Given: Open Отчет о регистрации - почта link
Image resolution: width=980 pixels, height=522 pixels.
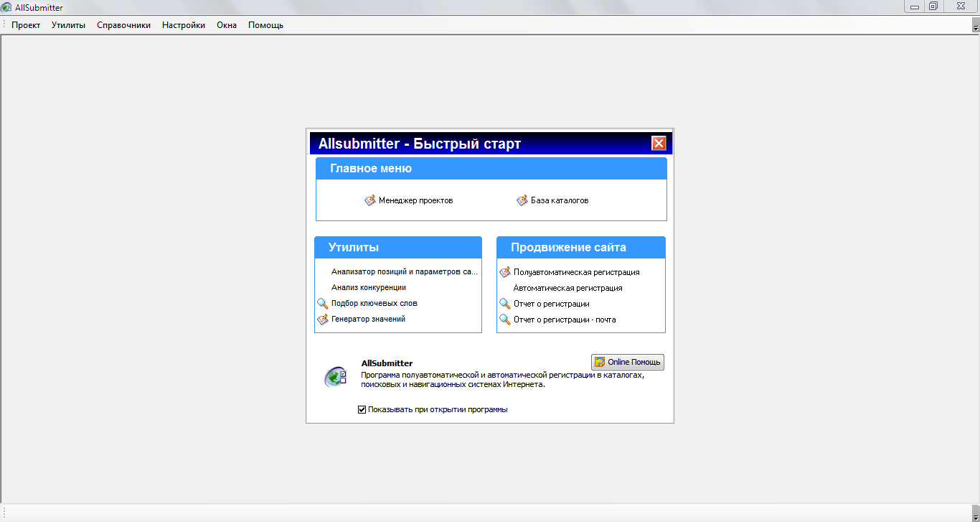Looking at the screenshot, I should point(565,320).
